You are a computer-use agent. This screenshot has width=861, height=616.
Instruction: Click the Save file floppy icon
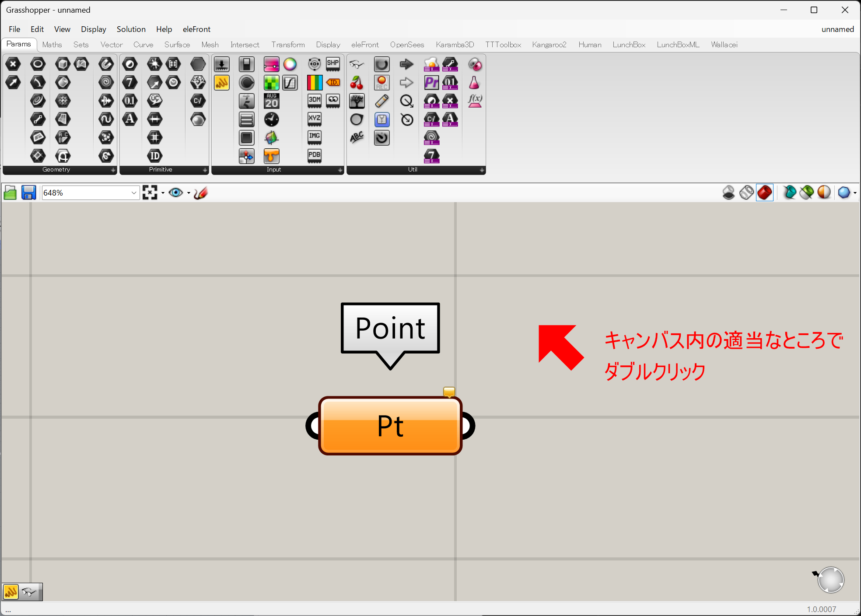pyautogui.click(x=29, y=192)
